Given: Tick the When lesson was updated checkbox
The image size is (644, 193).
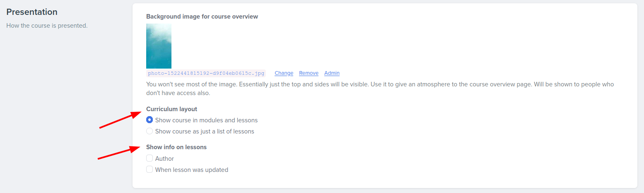Looking at the screenshot, I should point(150,169).
